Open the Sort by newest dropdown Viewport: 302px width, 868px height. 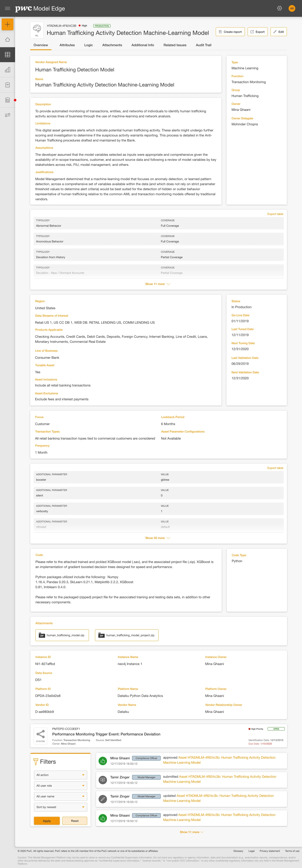pyautogui.click(x=61, y=807)
